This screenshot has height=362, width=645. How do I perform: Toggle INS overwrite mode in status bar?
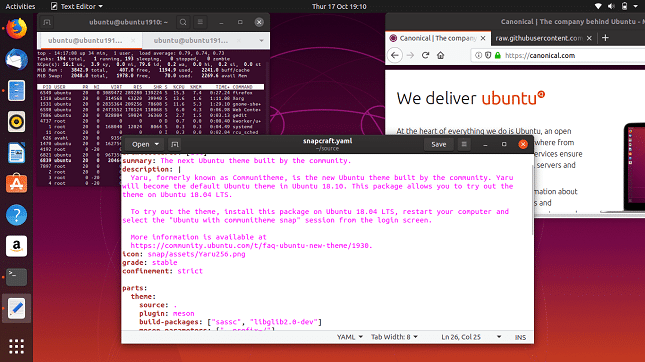[520, 337]
